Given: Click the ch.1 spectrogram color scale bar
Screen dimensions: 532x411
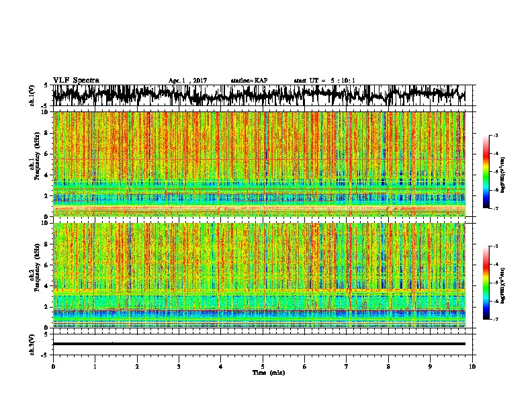Looking at the screenshot, I should tap(486, 172).
